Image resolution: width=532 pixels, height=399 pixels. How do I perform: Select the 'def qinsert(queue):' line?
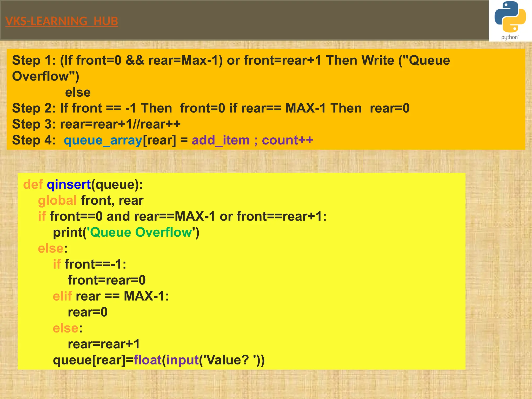click(x=83, y=185)
